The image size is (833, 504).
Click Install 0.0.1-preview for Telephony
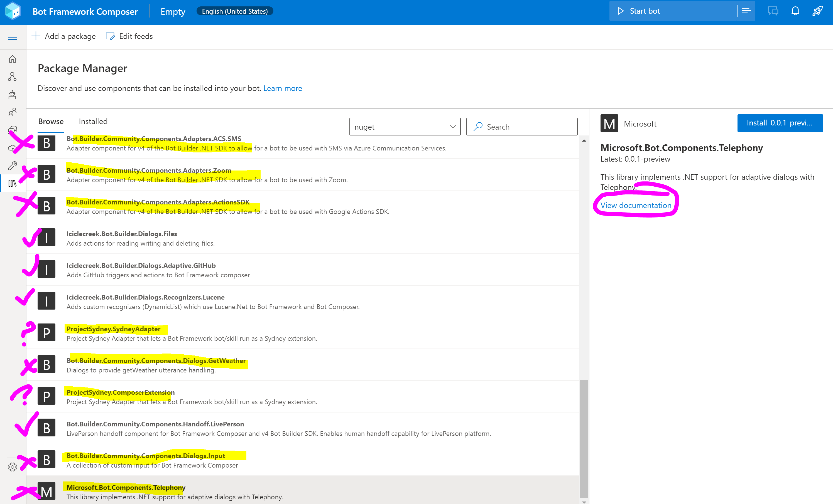point(780,123)
